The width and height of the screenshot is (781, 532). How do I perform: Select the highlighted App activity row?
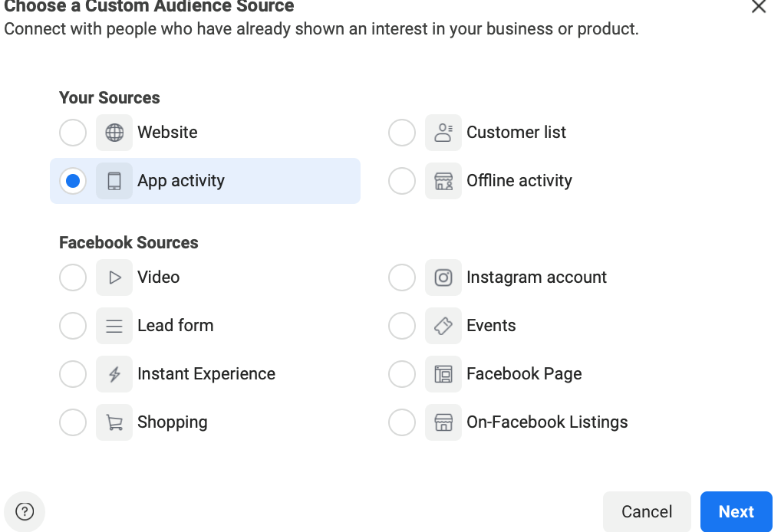click(205, 180)
